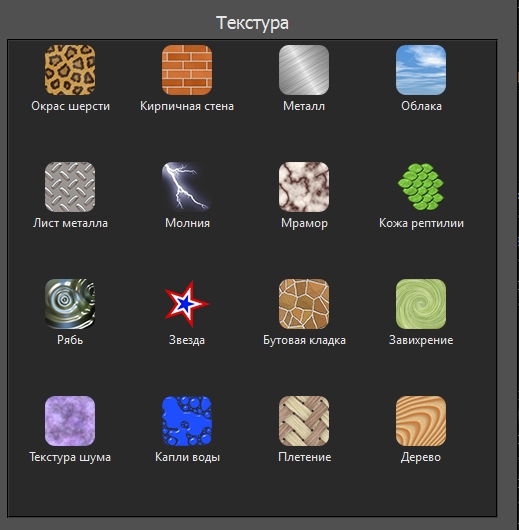The image size is (519, 530).
Task: Select the Окрас шерсти leopard texture
Action: (x=70, y=70)
